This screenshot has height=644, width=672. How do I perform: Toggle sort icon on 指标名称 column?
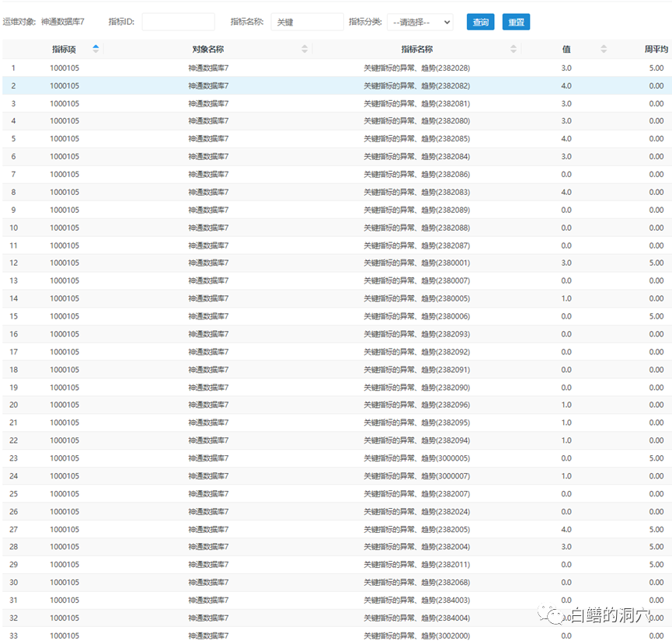[x=514, y=49]
